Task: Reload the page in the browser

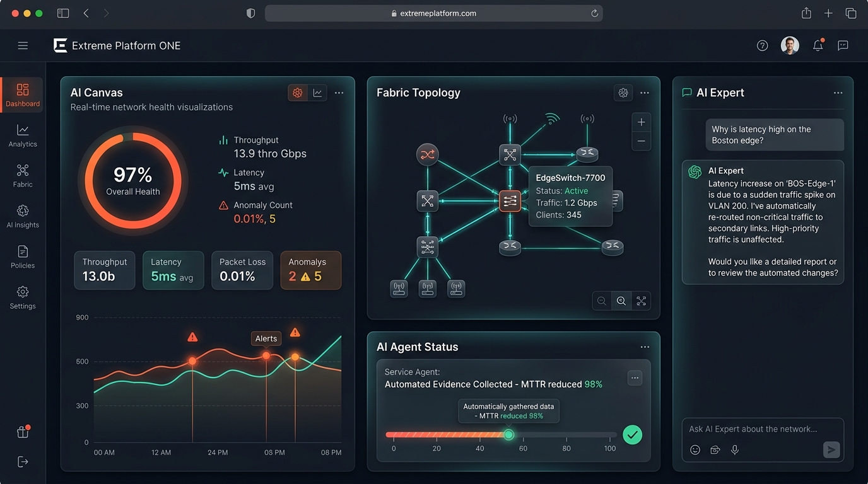Action: (594, 13)
